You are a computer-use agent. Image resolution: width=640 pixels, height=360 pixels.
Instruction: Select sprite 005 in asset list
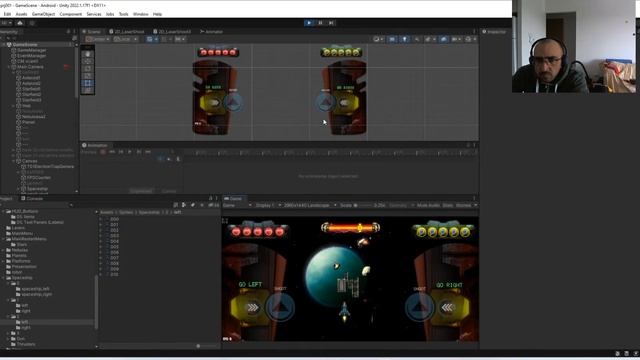[x=114, y=247]
